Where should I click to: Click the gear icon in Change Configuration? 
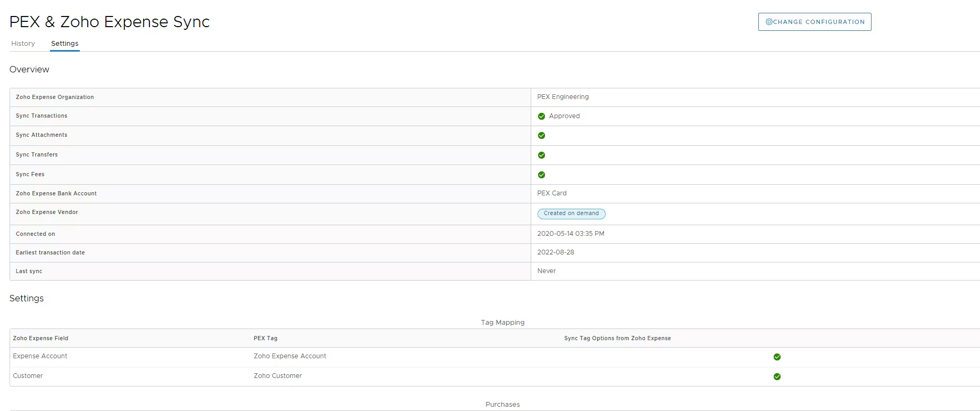pyautogui.click(x=769, y=22)
